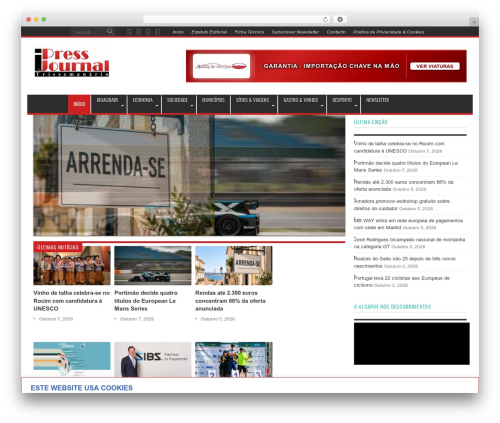Open sidebar link Portimão European Le Mans Series
This screenshot has height=423, width=500.
point(406,166)
